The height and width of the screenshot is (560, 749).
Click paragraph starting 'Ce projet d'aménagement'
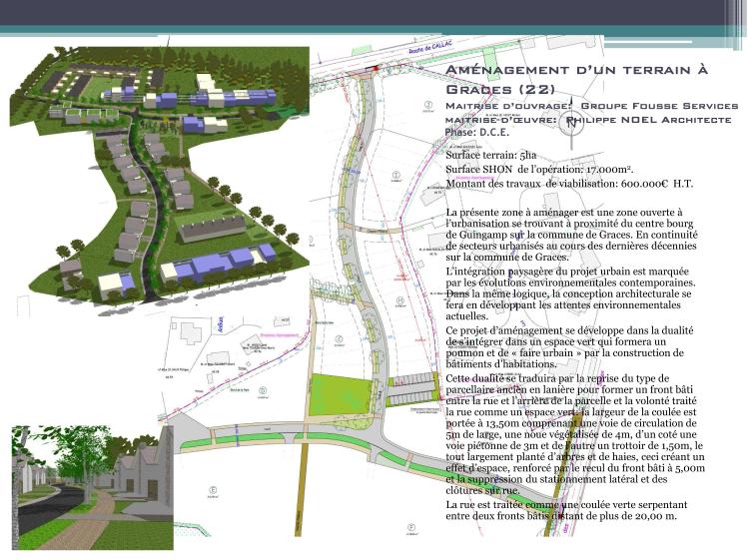pyautogui.click(x=569, y=347)
